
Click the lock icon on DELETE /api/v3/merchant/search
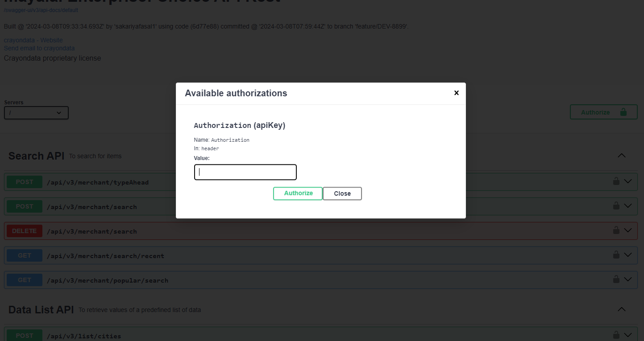click(616, 230)
